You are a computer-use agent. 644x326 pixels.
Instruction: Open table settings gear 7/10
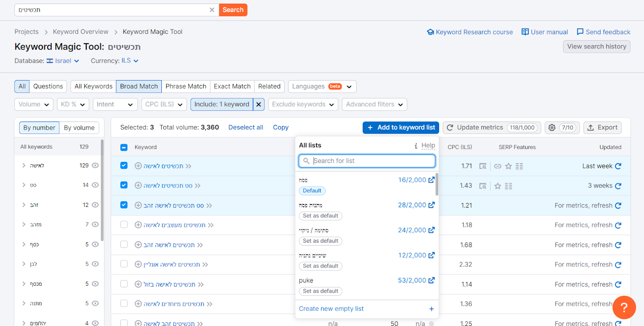pos(562,128)
